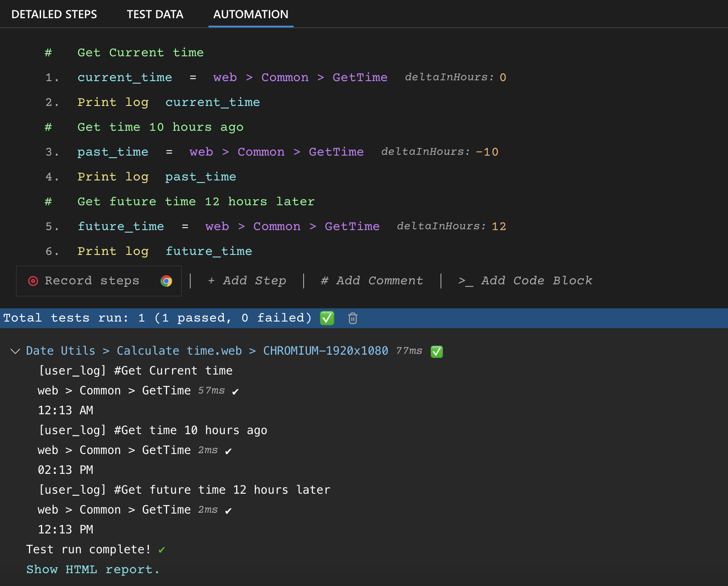
Task: Collapse the Date Utils test result entry
Action: (15, 351)
